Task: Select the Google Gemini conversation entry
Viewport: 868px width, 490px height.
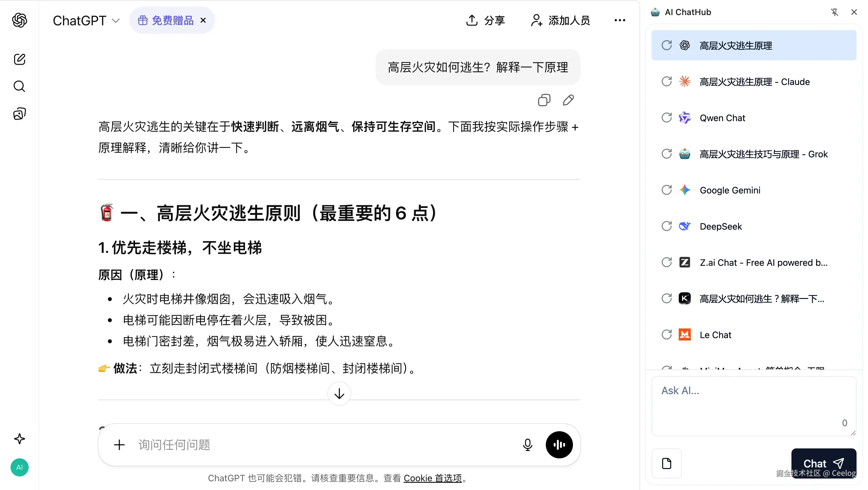Action: (730, 190)
